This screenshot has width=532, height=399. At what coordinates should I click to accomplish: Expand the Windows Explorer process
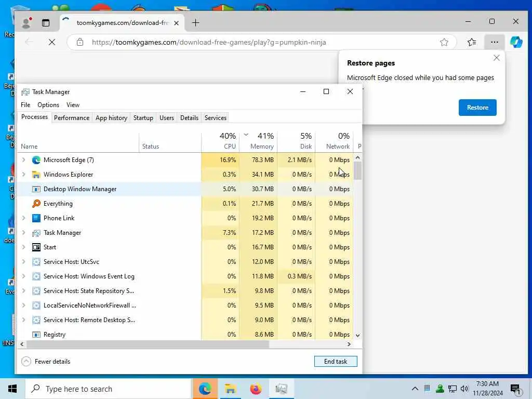23,175
